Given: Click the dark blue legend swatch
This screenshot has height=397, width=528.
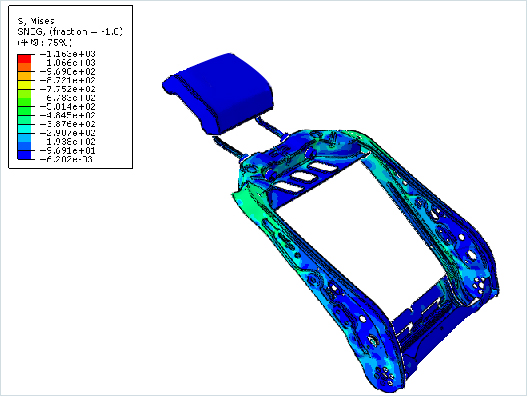Looking at the screenshot, I should click(x=24, y=155).
